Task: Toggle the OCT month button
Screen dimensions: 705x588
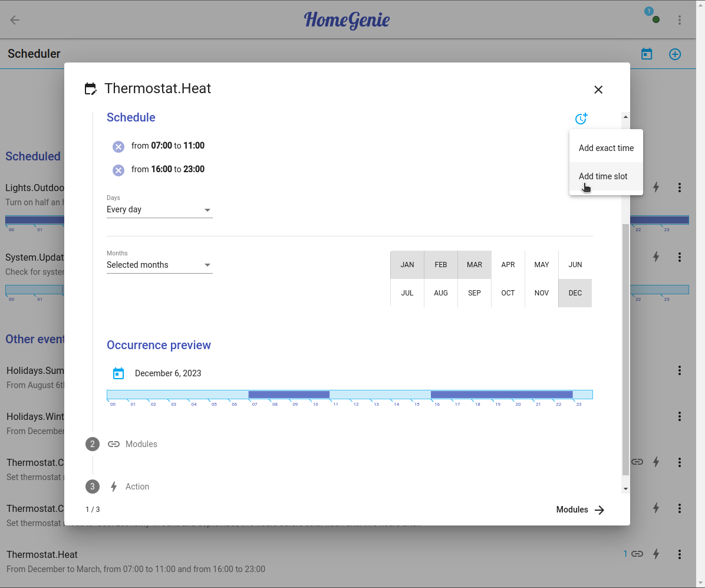Action: point(508,293)
